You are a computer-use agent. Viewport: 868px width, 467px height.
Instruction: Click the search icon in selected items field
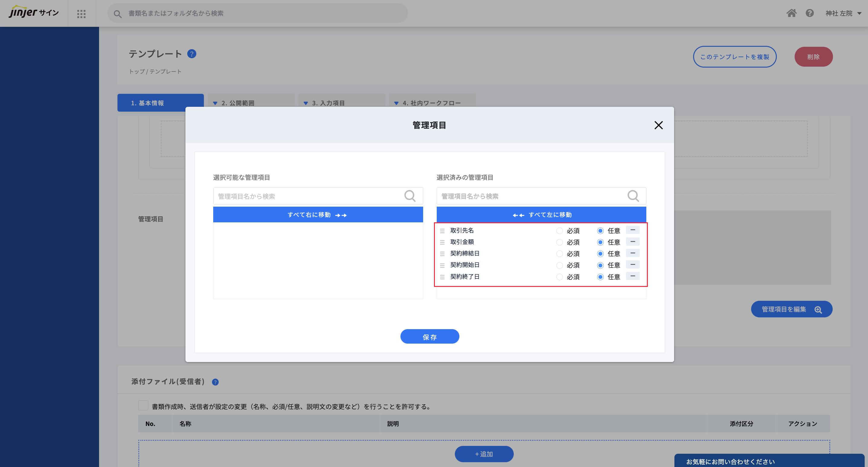coord(633,196)
